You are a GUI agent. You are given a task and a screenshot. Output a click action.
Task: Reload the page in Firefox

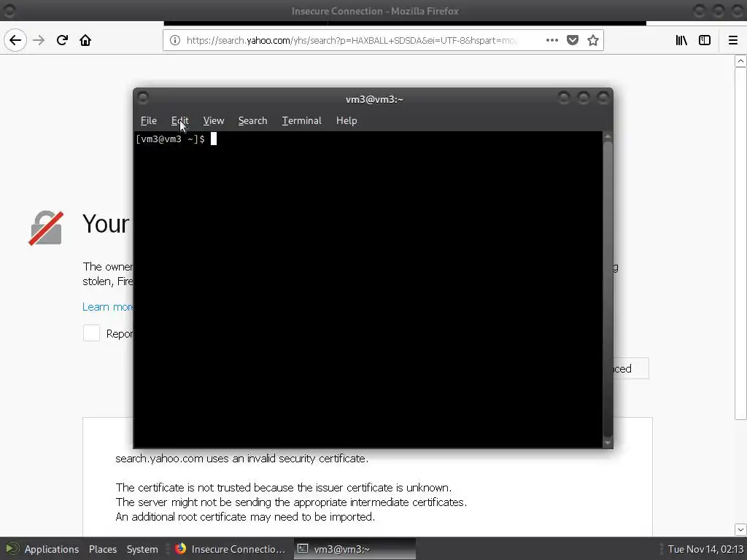[x=63, y=40]
